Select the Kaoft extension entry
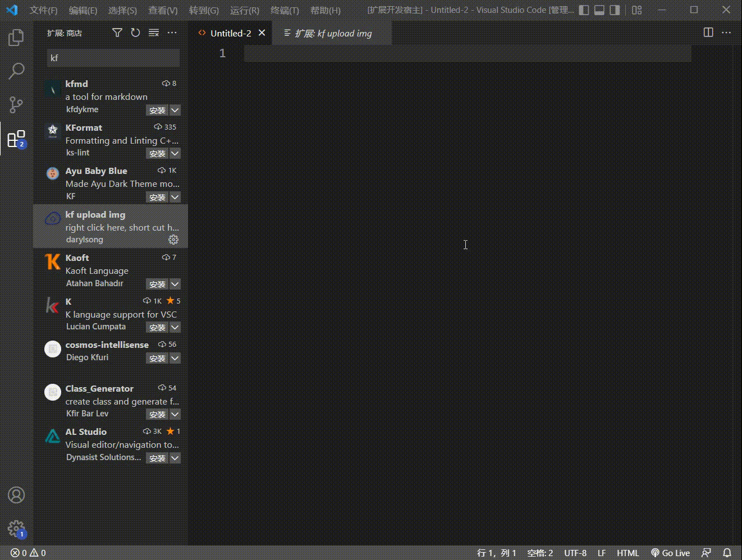This screenshot has width=742, height=560. click(111, 270)
